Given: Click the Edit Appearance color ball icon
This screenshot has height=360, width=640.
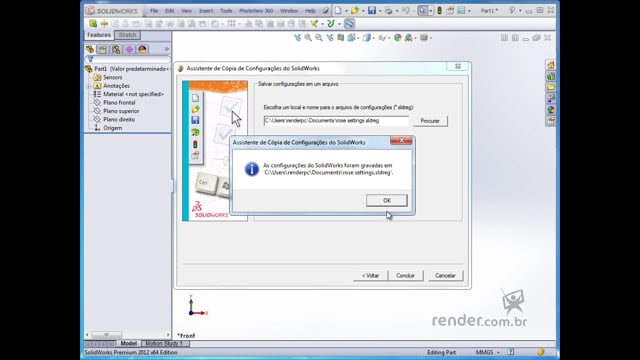Looking at the screenshot, I should [397, 38].
